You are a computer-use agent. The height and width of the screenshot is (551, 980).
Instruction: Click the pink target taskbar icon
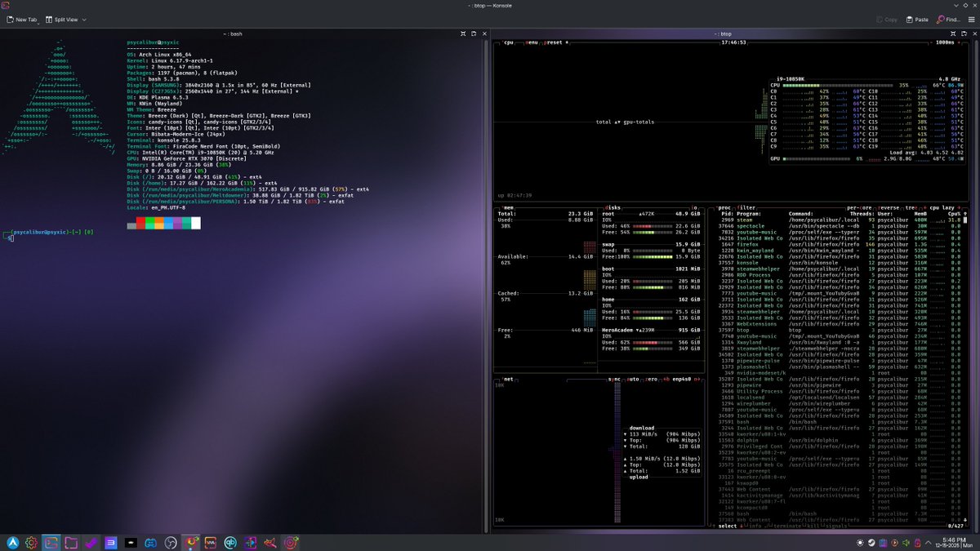pos(291,542)
